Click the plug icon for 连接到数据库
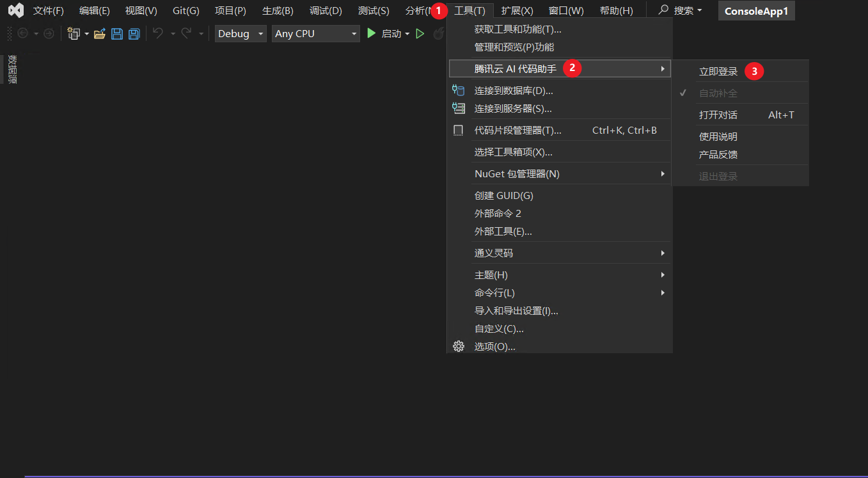Viewport: 868px width, 478px height. tap(458, 90)
